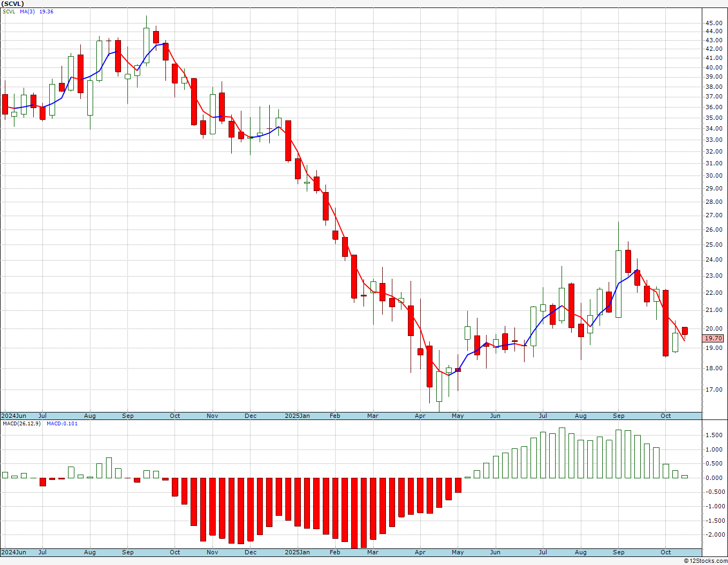Select the "-2.000" MACD axis label

[x=714, y=535]
